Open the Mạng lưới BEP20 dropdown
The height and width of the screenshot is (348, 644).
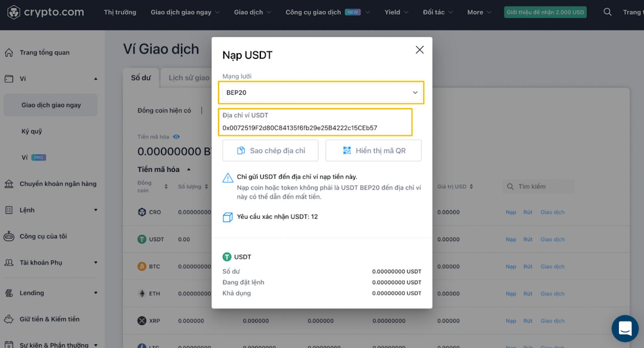pyautogui.click(x=321, y=93)
